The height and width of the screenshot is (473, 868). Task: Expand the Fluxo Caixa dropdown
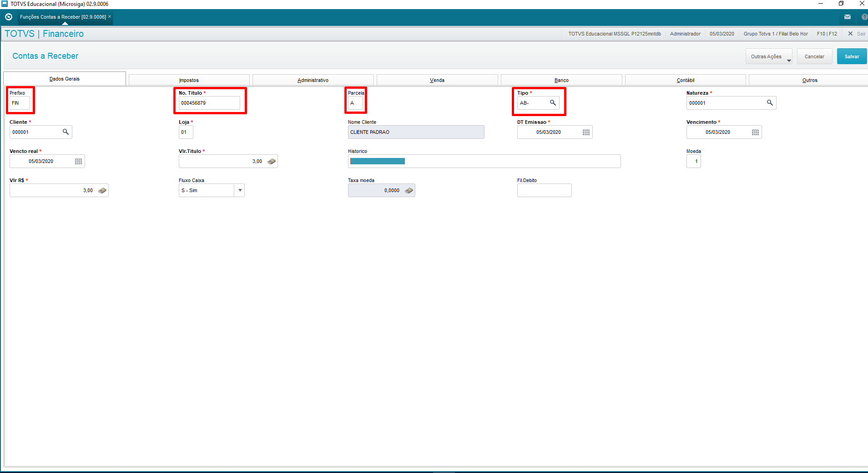coord(240,190)
